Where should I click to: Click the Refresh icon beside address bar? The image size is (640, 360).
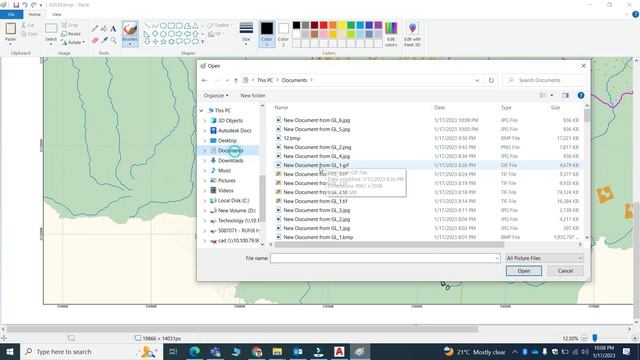pos(491,80)
